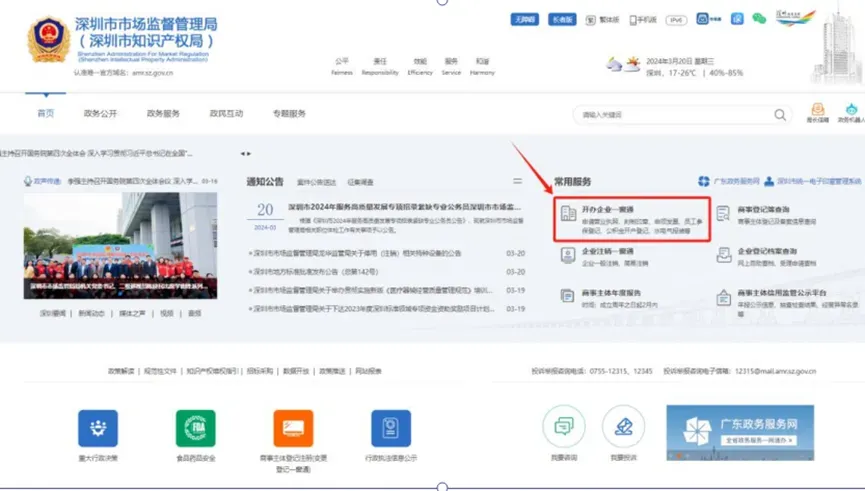Click the 企业登记档案查询 icon
Screen dimensions: 865x491
coord(724,255)
